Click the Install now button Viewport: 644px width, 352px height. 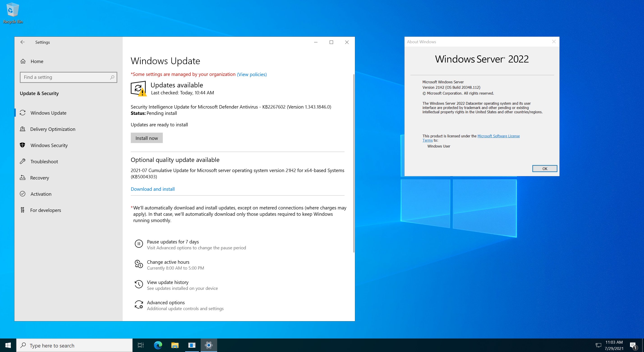(x=147, y=138)
